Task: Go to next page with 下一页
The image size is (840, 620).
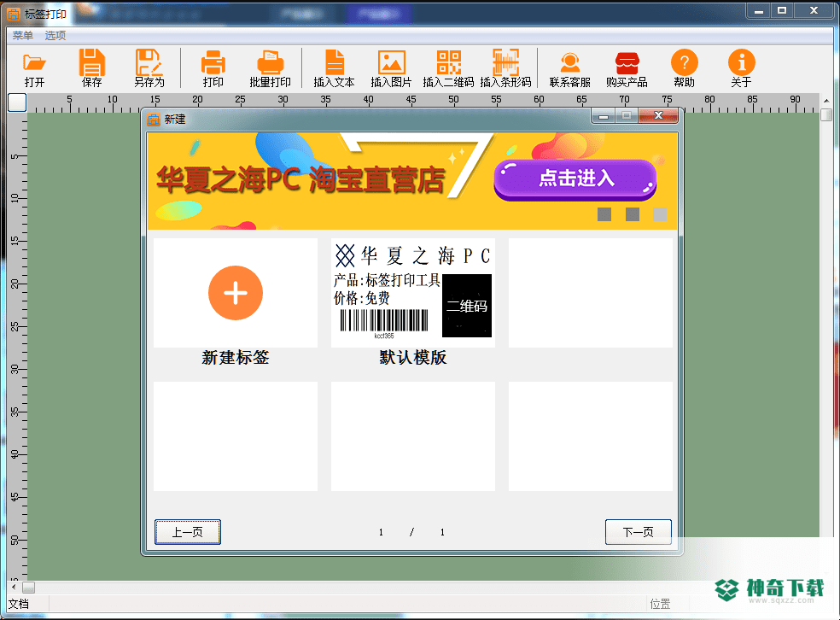Action: point(638,532)
